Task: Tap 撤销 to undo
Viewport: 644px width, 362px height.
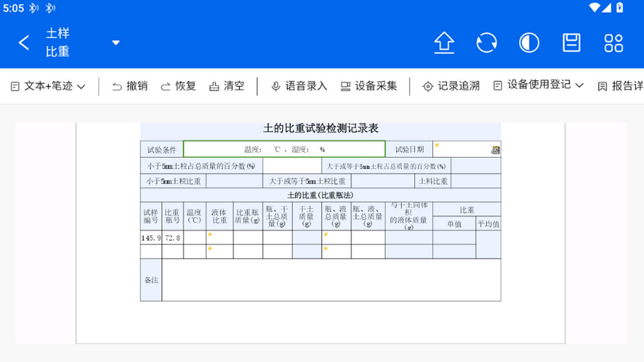Action: [129, 86]
